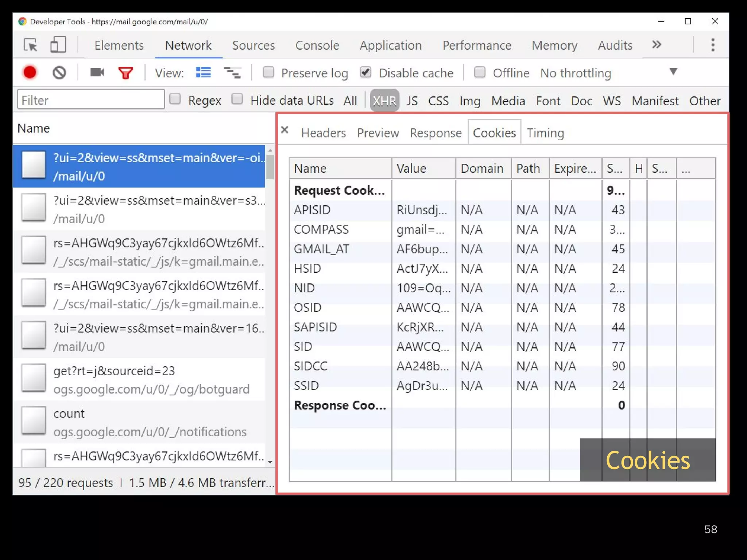Click scroll-down arrow of request list
The width and height of the screenshot is (747, 560).
(x=270, y=462)
